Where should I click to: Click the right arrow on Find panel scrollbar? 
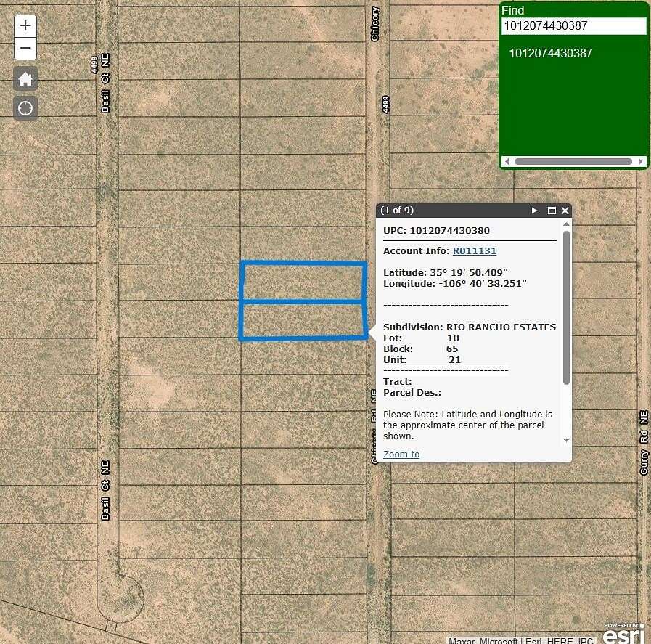pyautogui.click(x=642, y=161)
